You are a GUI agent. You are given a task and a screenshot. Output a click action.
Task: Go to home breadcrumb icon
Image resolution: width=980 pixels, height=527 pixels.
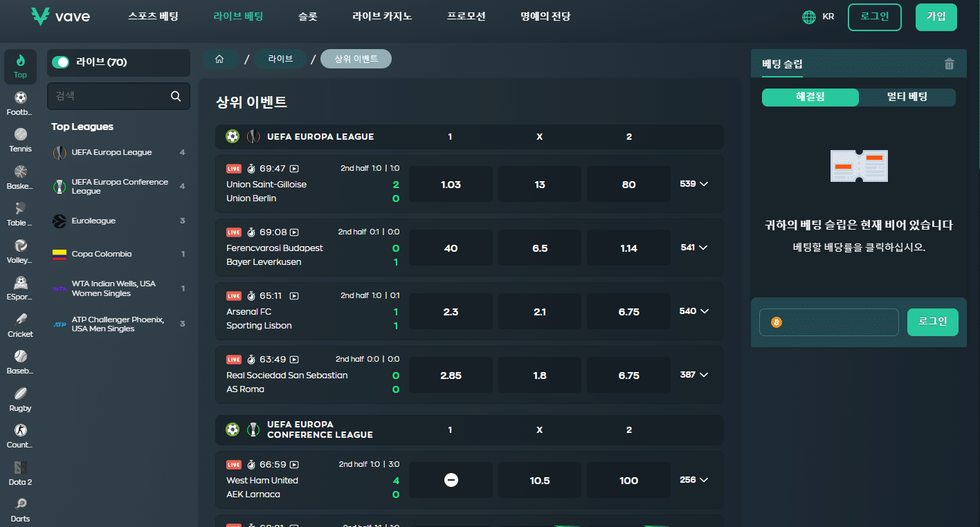point(219,59)
